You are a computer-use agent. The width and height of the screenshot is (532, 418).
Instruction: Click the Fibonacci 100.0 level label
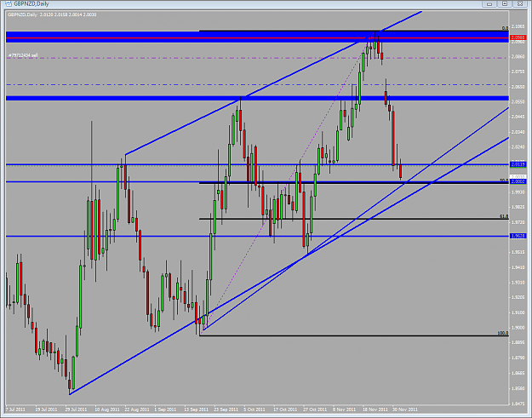tap(503, 333)
